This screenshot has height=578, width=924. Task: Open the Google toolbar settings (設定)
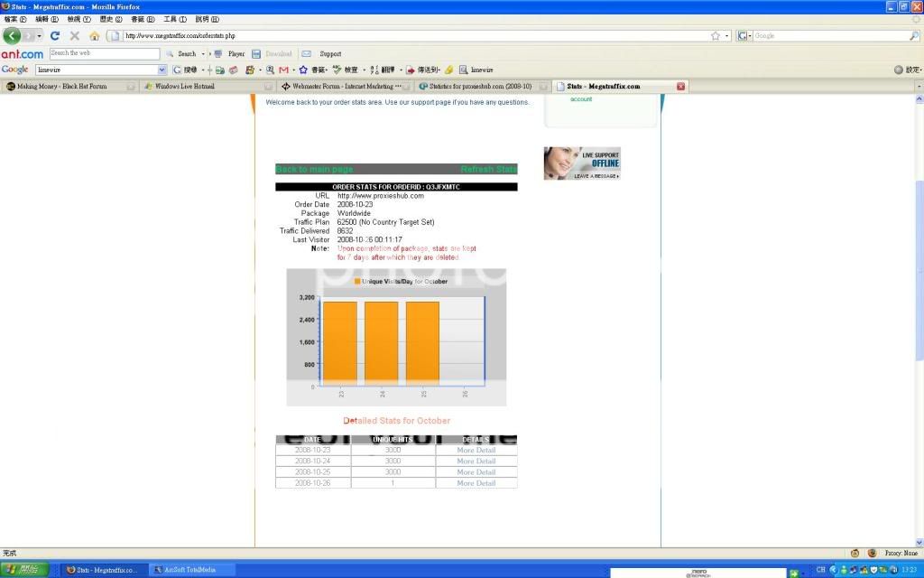point(908,70)
